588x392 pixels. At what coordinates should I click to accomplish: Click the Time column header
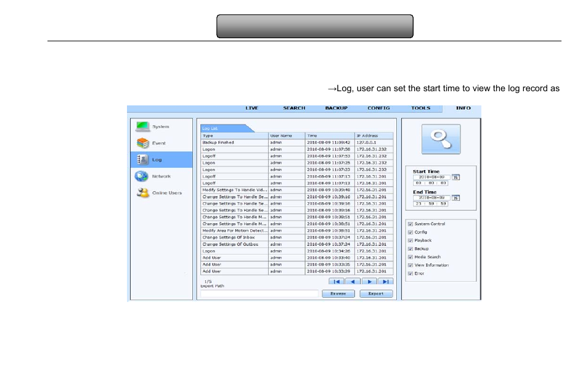(x=330, y=136)
